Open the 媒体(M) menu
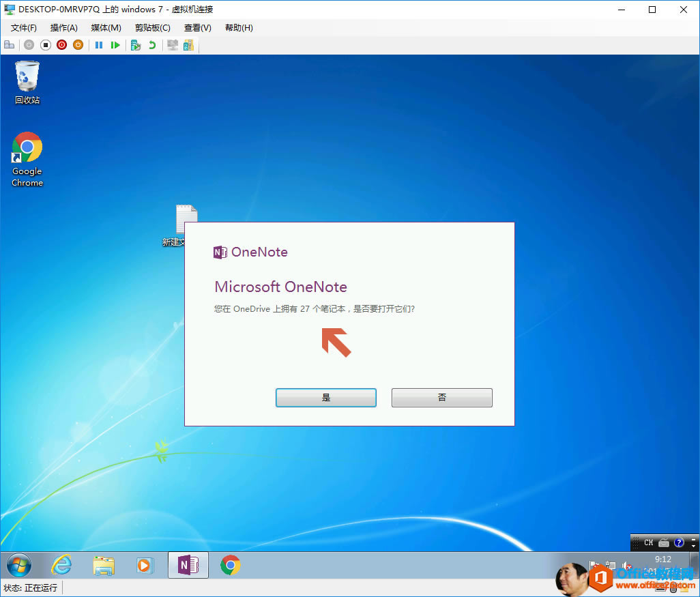700x597 pixels. [106, 28]
